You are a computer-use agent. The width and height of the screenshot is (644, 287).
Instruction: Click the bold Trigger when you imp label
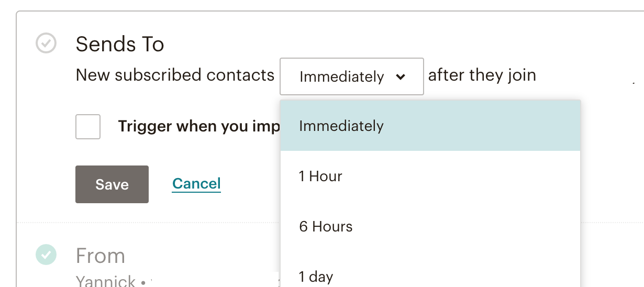coord(199,127)
